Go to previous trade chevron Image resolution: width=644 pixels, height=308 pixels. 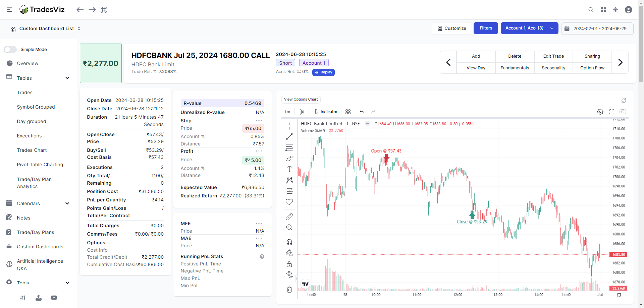[448, 62]
